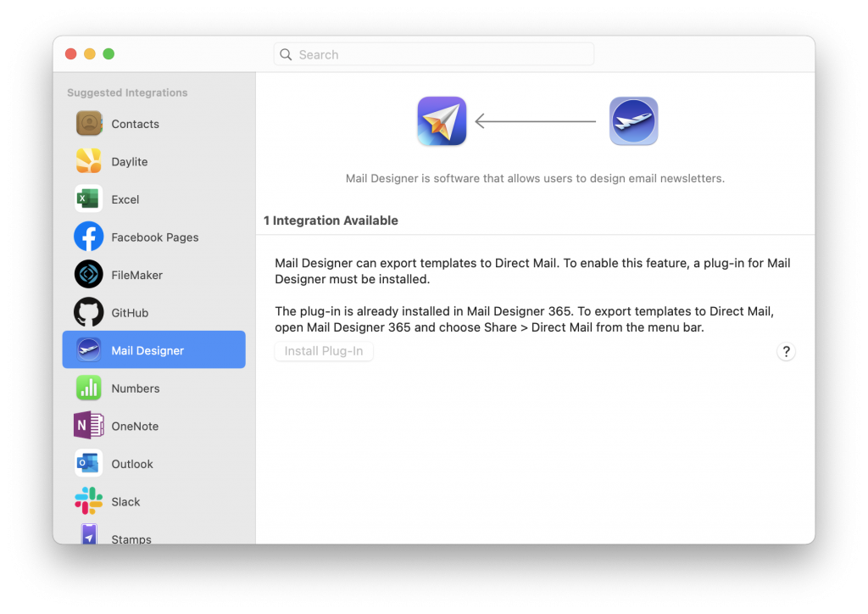Image resolution: width=868 pixels, height=614 pixels.
Task: Open the Facebook Pages integration
Action: (154, 237)
